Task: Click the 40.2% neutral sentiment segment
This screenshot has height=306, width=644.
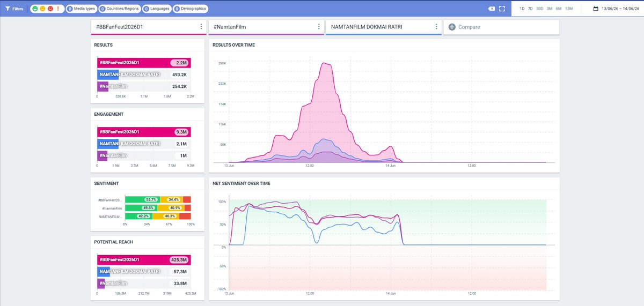Action: click(166, 217)
